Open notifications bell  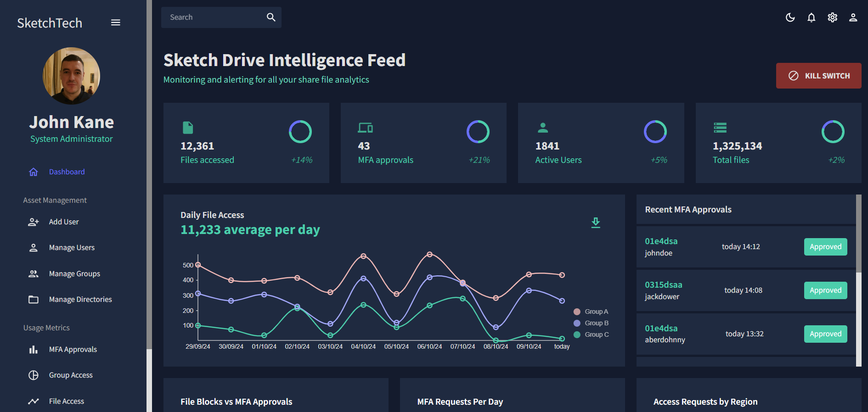812,17
